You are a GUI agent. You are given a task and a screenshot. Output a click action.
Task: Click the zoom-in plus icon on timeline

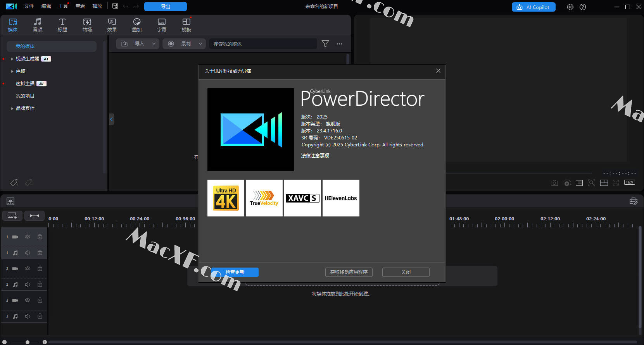point(45,342)
